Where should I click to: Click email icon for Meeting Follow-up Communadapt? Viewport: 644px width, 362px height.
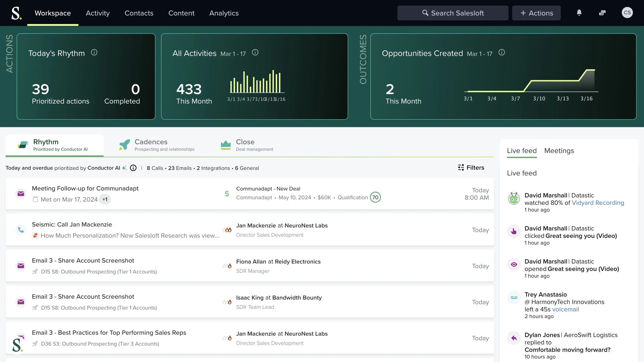coord(21,194)
